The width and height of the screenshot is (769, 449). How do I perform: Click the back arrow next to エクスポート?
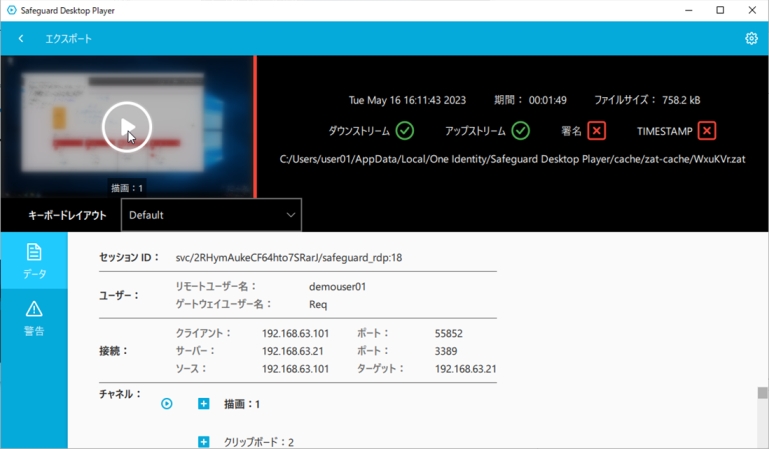pos(21,38)
